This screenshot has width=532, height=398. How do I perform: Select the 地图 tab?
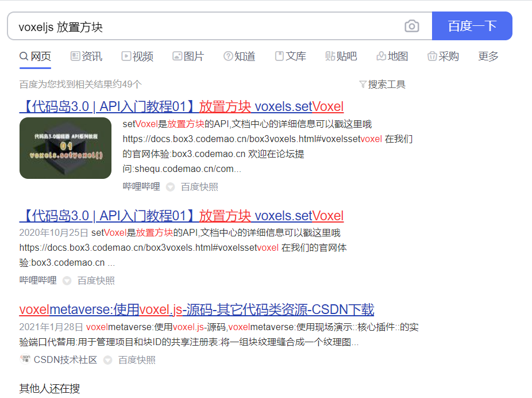coord(392,56)
